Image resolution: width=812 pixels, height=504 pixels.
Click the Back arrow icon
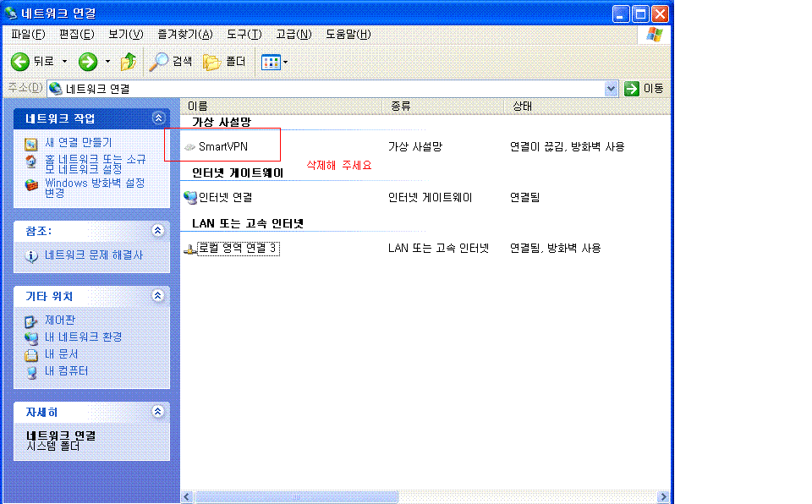pyautogui.click(x=20, y=62)
